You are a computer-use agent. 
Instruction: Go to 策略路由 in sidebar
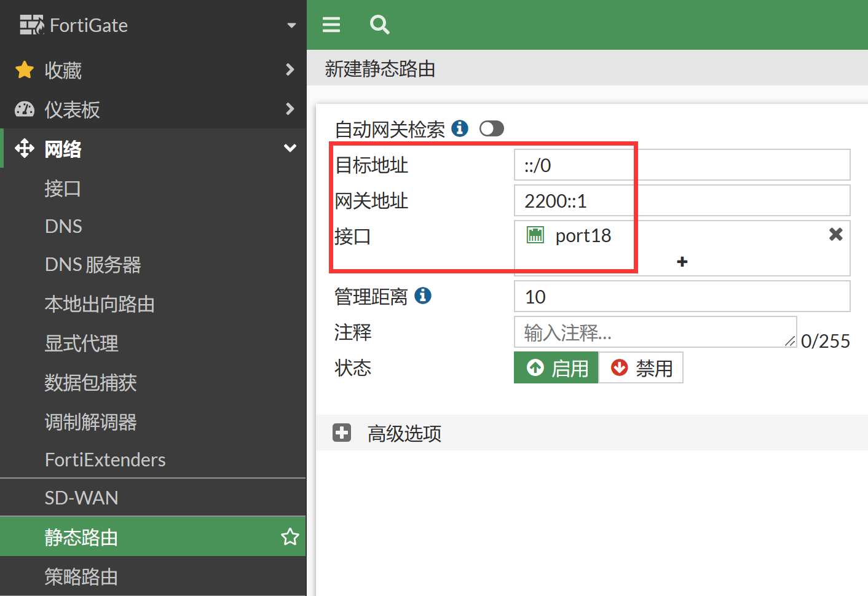[x=81, y=576]
